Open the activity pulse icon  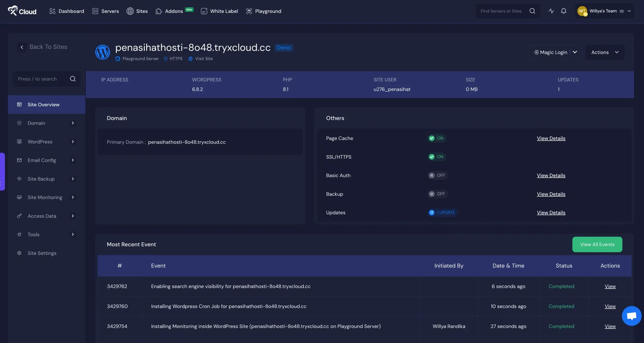[551, 11]
